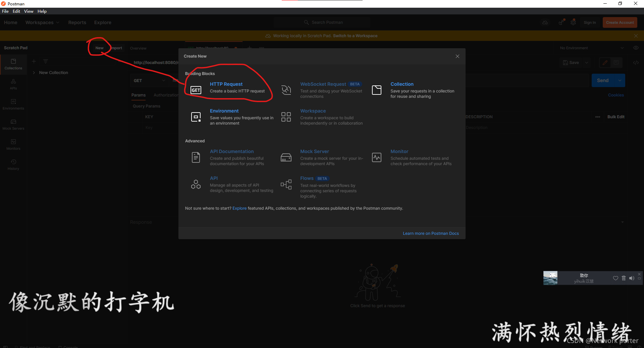This screenshot has width=644, height=348.
Task: Click the Search Postman field
Action: click(x=322, y=22)
